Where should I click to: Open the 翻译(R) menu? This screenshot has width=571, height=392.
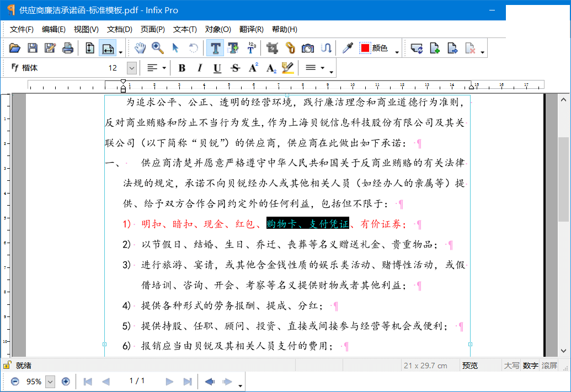(251, 29)
